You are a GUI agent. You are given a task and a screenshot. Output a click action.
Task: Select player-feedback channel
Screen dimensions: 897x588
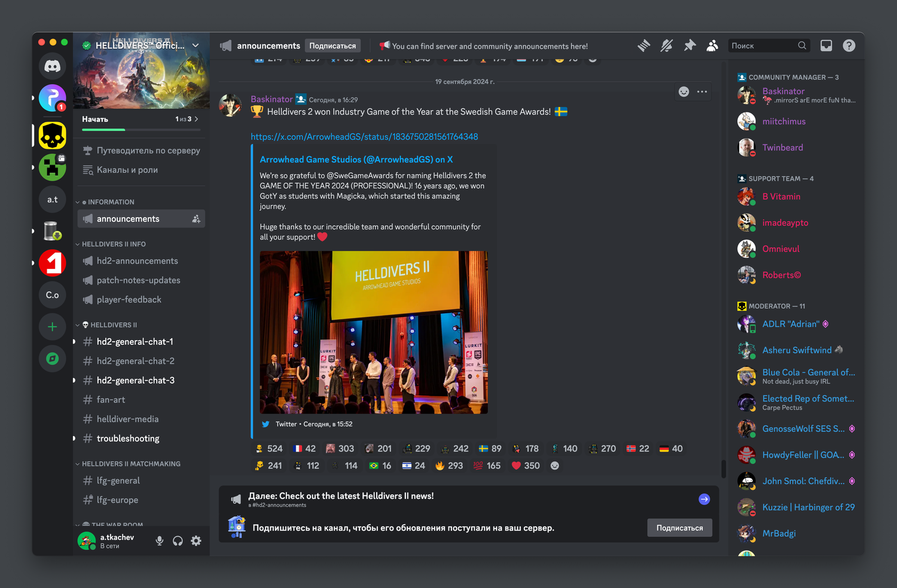[x=141, y=299]
